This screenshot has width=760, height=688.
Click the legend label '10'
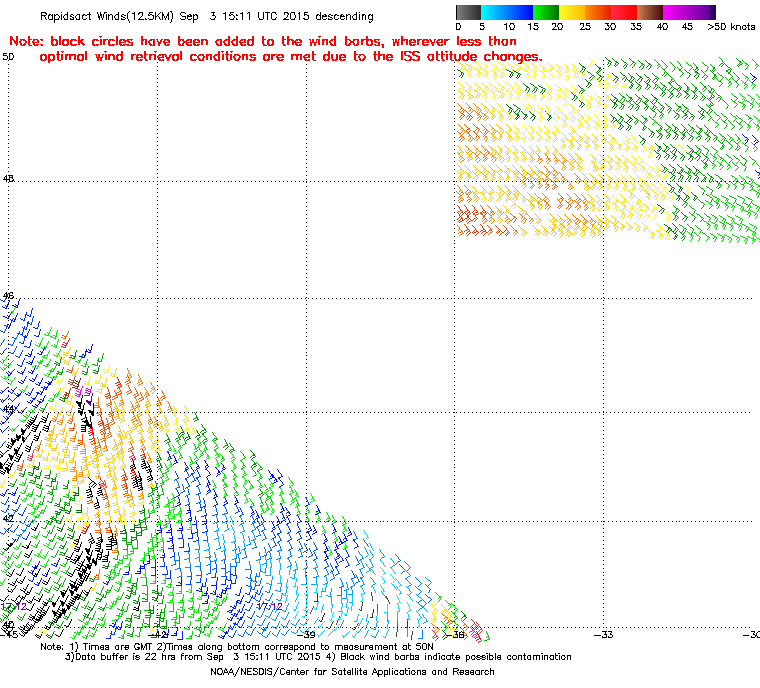509,27
